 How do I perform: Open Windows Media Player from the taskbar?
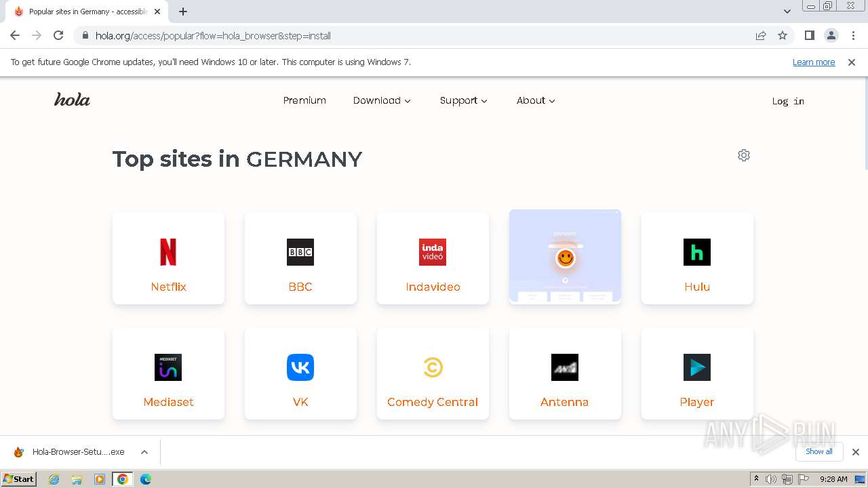point(100,479)
